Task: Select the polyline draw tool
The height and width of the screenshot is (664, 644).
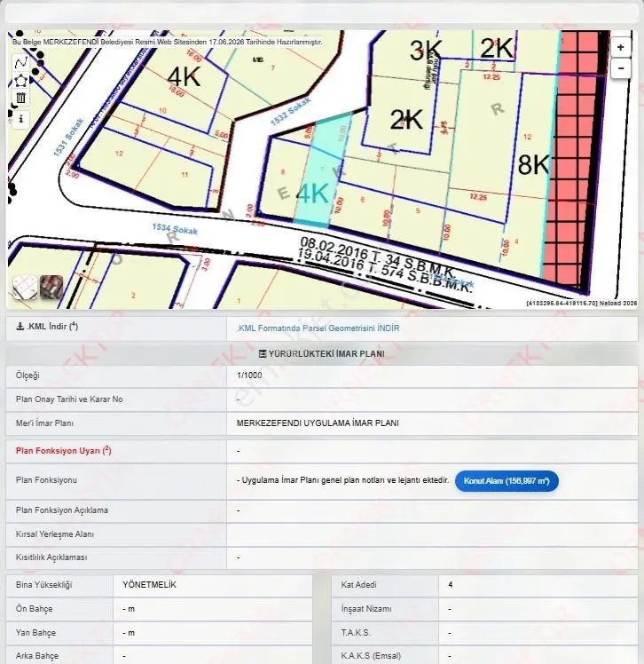Action: (20, 63)
